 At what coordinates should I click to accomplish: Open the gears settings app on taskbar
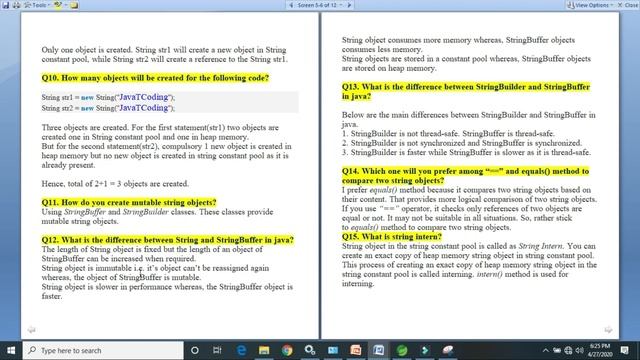(310, 350)
